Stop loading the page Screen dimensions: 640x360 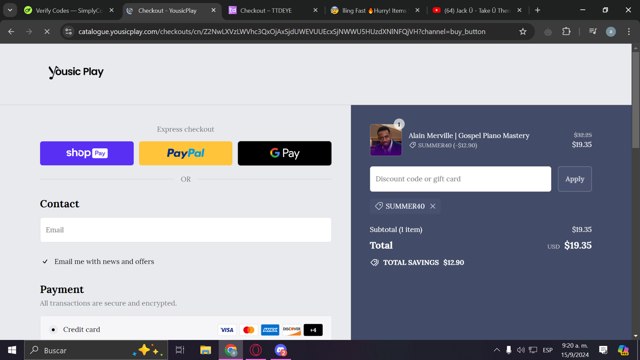coord(47,31)
